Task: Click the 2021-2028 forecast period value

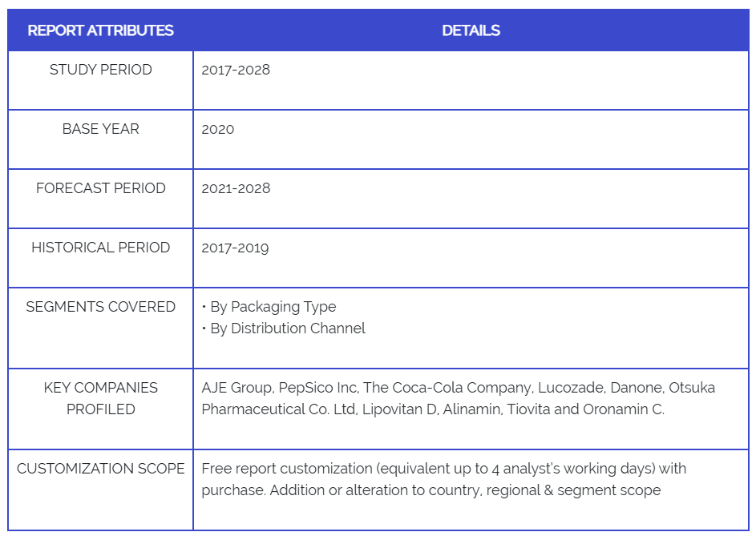Action: 236,188
